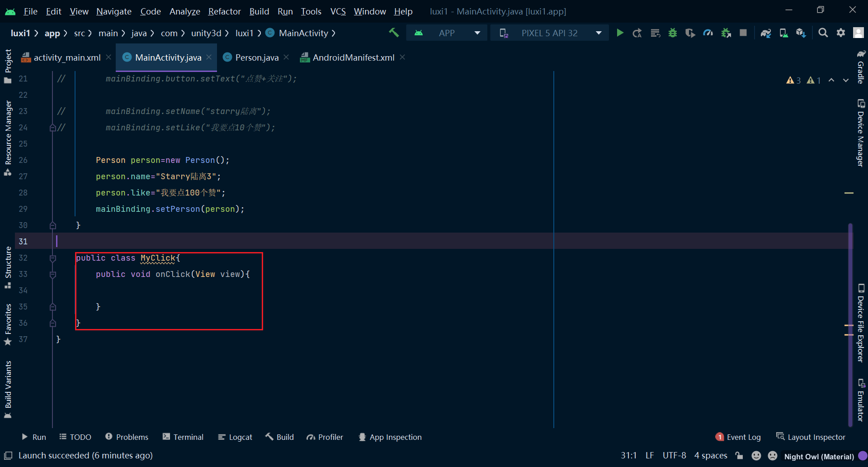Click the 31:1 caret position indicator
This screenshot has width=868, height=467.
[628, 456]
